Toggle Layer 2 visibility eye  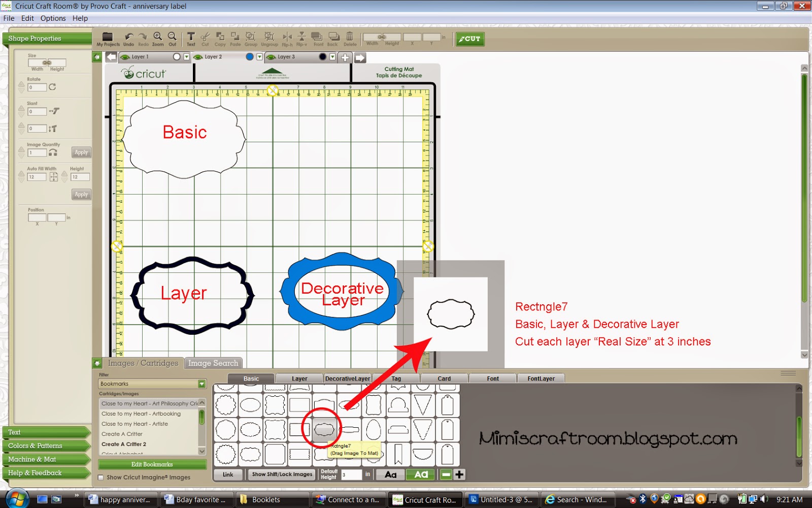pyautogui.click(x=198, y=57)
